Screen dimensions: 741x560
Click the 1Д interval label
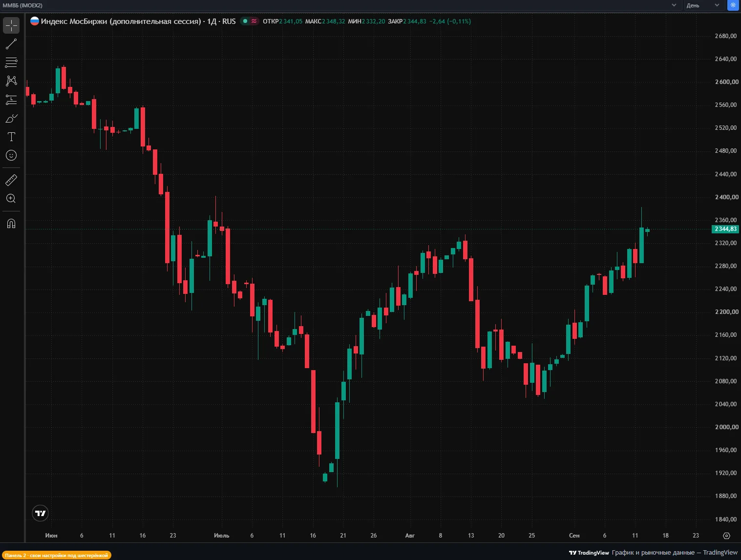pos(212,21)
